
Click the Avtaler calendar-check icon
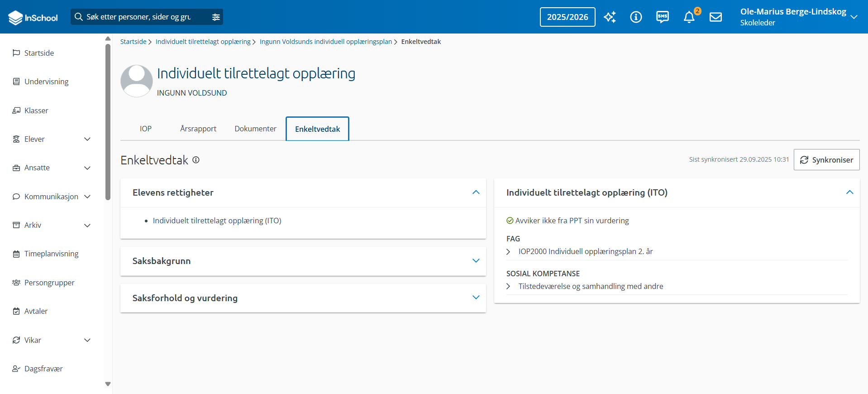16,311
